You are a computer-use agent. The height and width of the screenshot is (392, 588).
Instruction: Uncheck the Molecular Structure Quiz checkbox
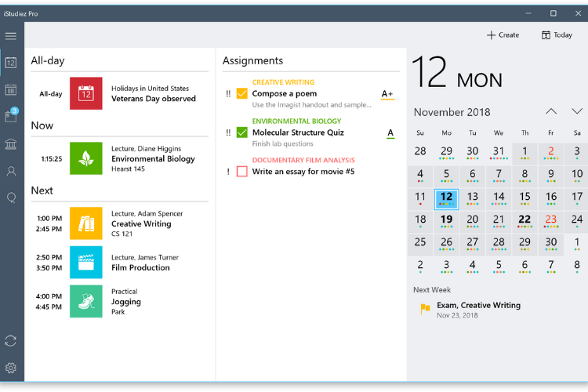[x=242, y=132]
